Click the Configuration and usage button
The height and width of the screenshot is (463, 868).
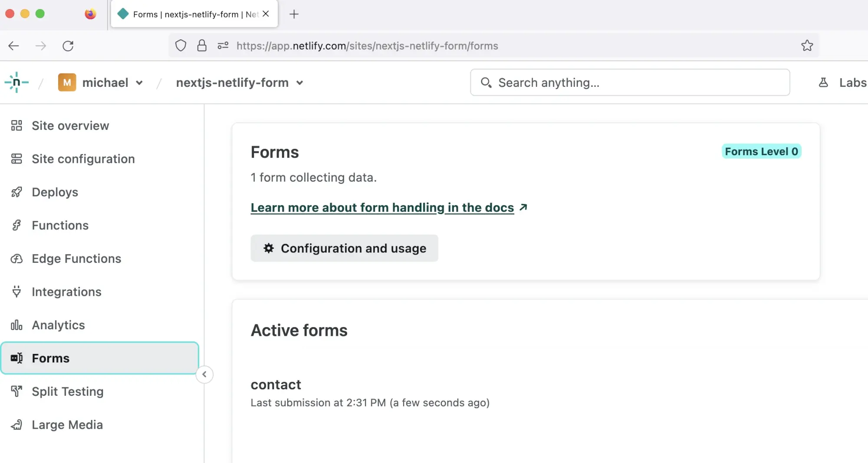tap(345, 248)
